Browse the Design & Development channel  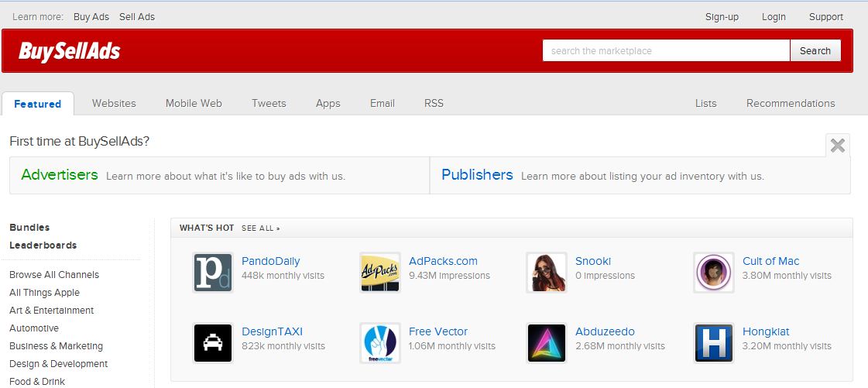[58, 364]
